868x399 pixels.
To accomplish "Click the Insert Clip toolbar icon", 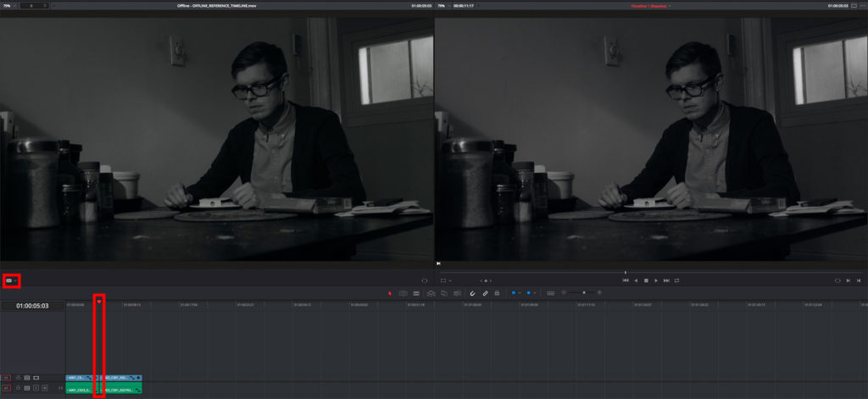I will pos(431,293).
